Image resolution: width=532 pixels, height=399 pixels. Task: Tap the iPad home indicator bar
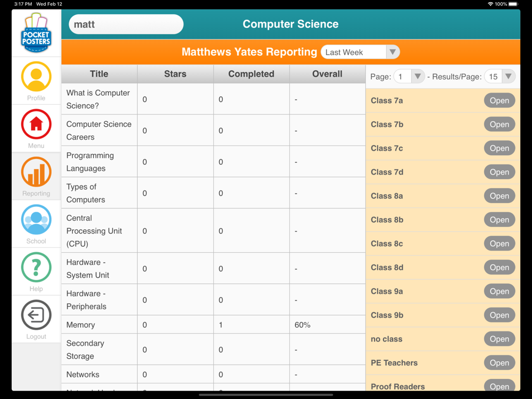pyautogui.click(x=266, y=395)
